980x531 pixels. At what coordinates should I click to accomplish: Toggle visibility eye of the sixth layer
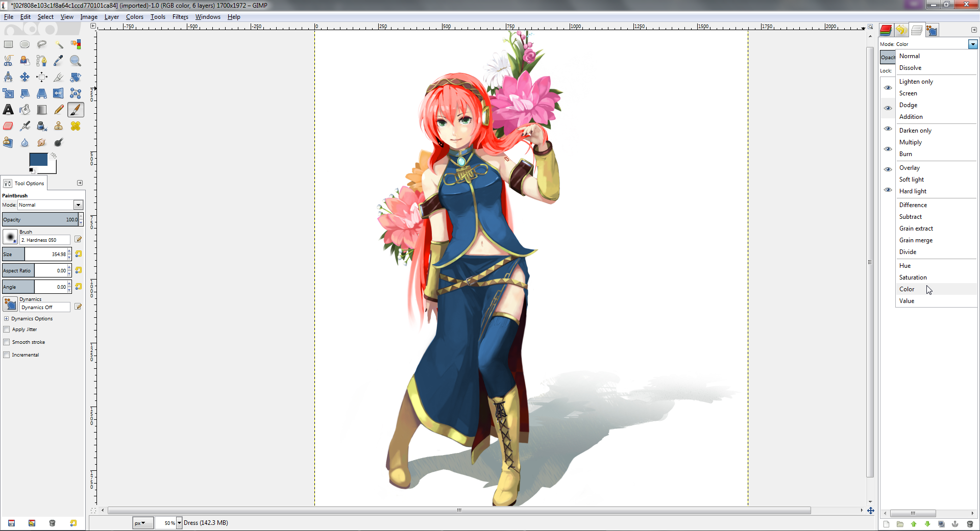coord(888,190)
